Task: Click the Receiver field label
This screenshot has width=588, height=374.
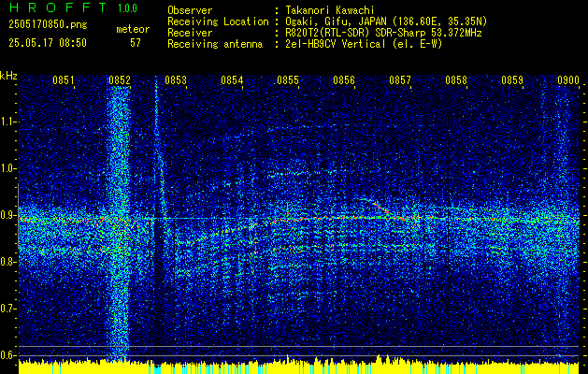Action: [190, 33]
